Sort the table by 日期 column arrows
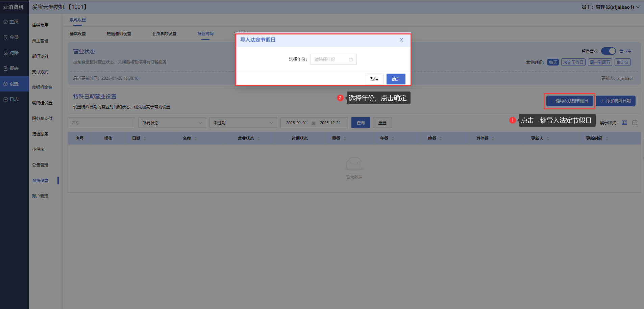This screenshot has width=644, height=309. [x=145, y=138]
